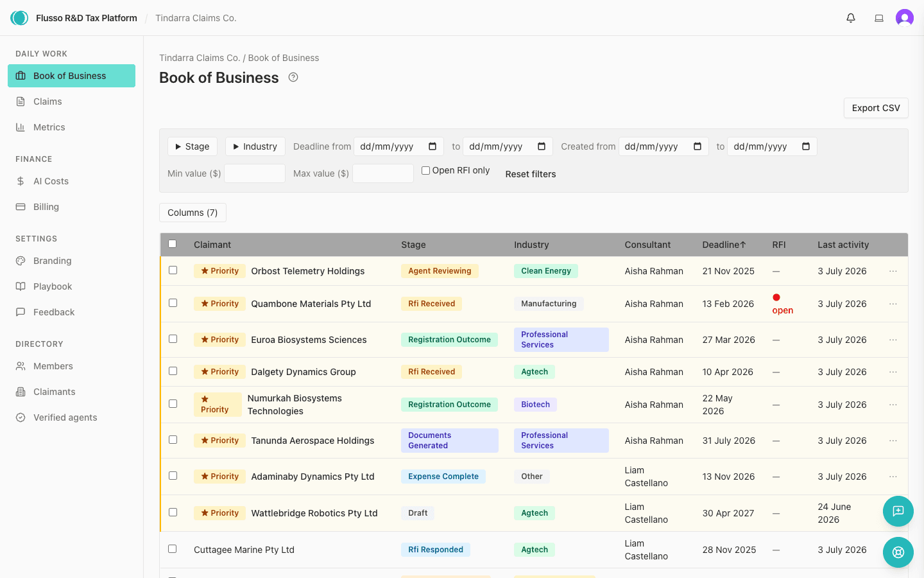Click the Metrics chart icon in sidebar
Viewport: 924px width, 578px height.
coord(21,127)
